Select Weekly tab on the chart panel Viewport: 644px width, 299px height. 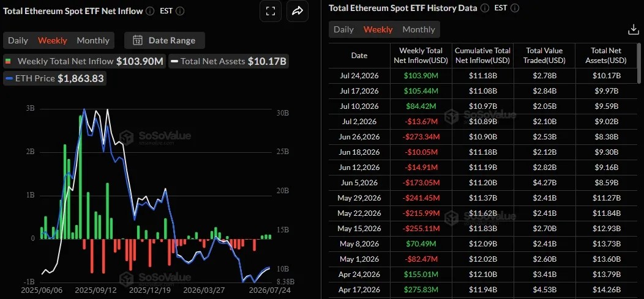click(52, 40)
